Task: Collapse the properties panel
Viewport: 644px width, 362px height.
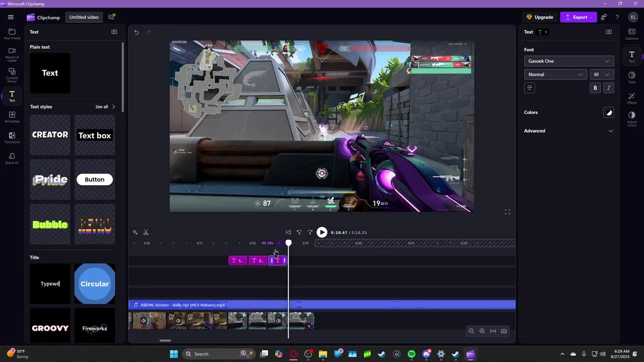Action: (x=609, y=32)
